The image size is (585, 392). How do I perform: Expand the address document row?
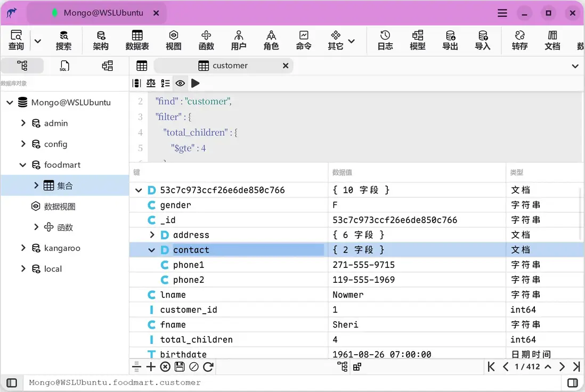(x=152, y=235)
